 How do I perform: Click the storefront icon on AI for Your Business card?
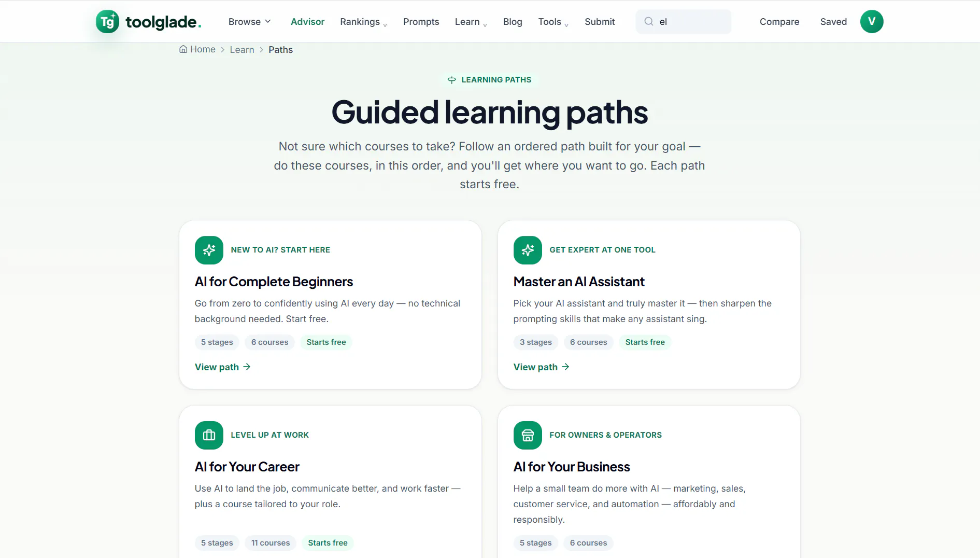click(528, 435)
